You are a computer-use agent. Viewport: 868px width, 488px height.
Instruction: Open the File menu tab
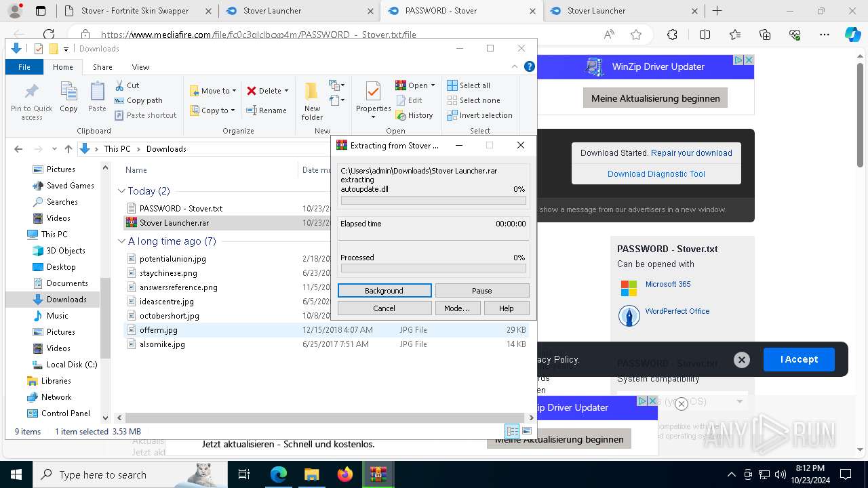tap(24, 67)
